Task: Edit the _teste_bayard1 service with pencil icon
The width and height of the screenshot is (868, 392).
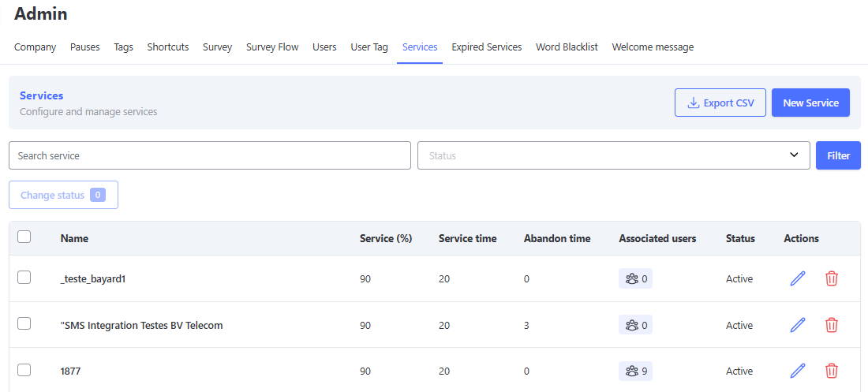Action: [x=798, y=278]
